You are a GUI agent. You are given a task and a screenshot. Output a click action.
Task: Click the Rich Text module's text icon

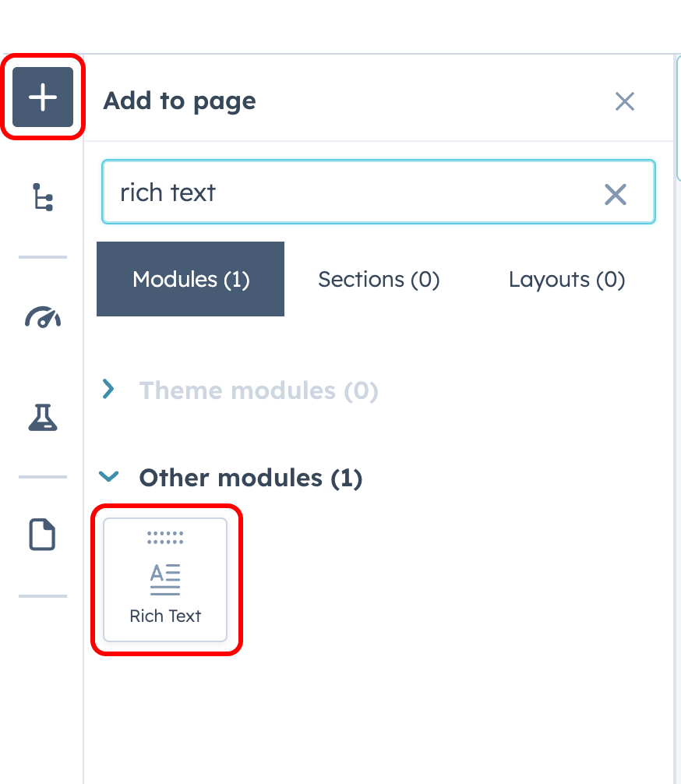pyautogui.click(x=165, y=579)
